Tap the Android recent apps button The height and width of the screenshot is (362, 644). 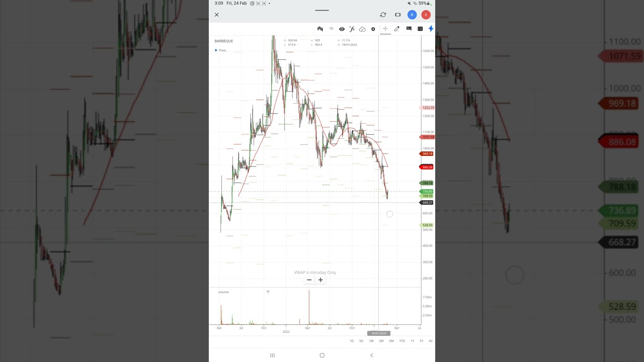coord(272,355)
